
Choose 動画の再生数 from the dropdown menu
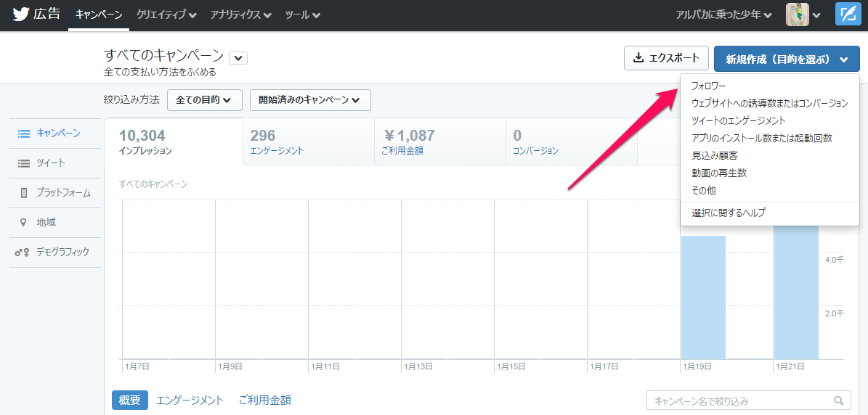click(x=718, y=173)
